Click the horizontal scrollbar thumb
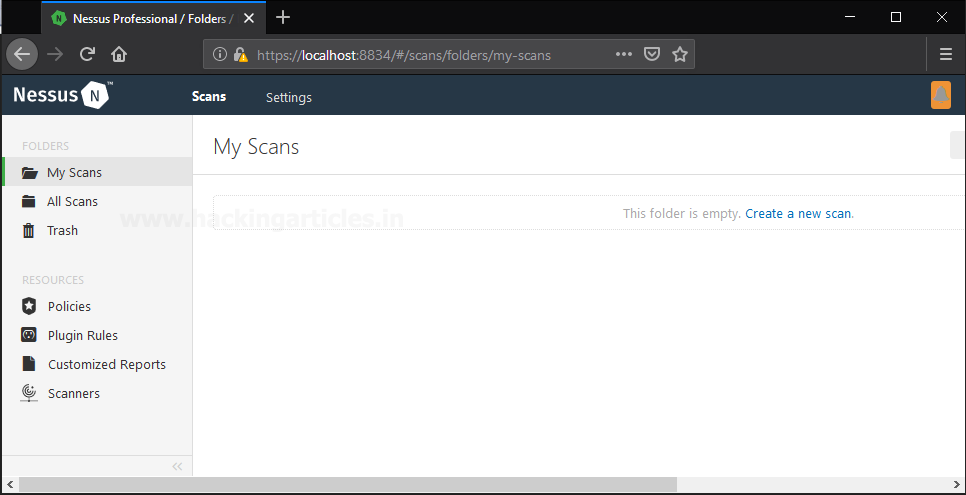Screen dimensions: 966x495 tap(347, 484)
